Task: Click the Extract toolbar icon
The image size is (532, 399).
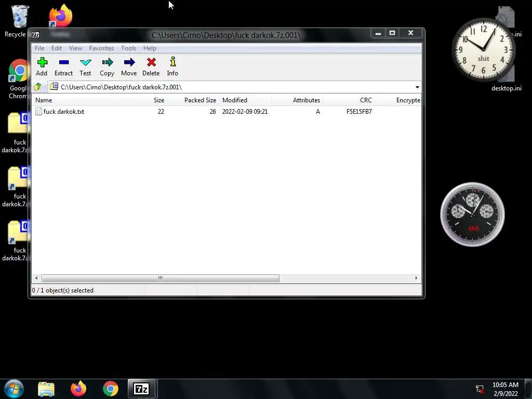Action: pyautogui.click(x=63, y=66)
